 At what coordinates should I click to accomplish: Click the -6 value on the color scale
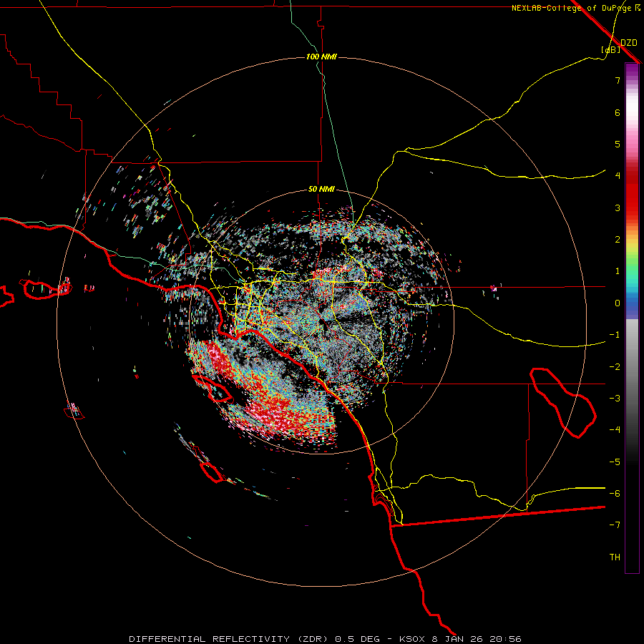click(x=615, y=494)
